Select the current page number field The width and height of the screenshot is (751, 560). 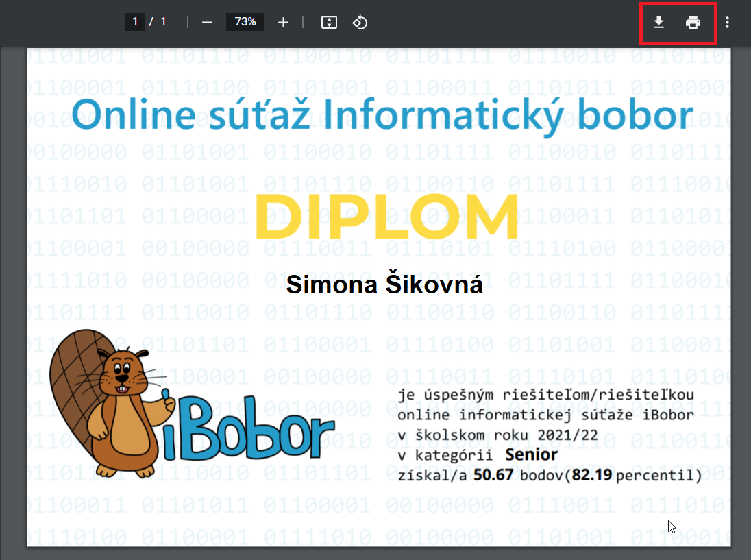[135, 21]
